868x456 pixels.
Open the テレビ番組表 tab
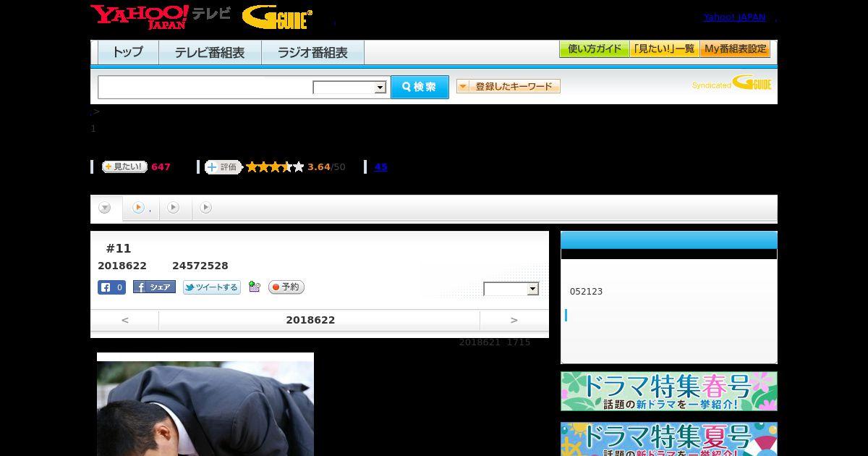[210, 53]
